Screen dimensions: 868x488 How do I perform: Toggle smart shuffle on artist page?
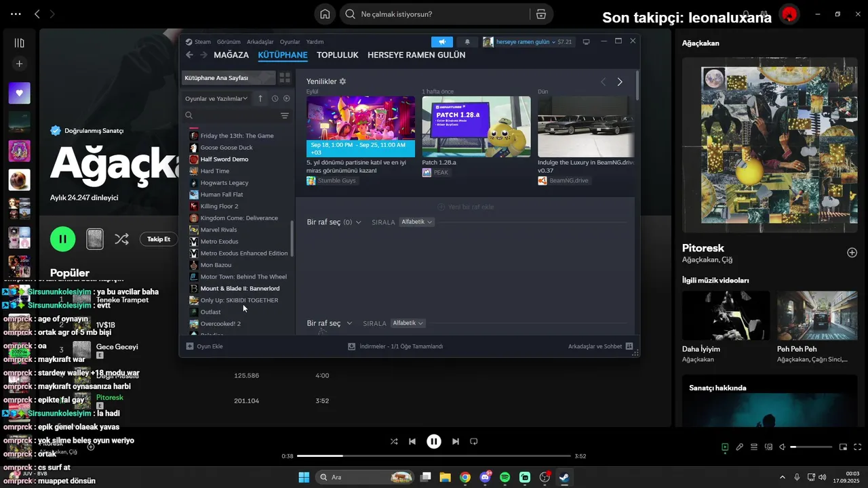121,239
